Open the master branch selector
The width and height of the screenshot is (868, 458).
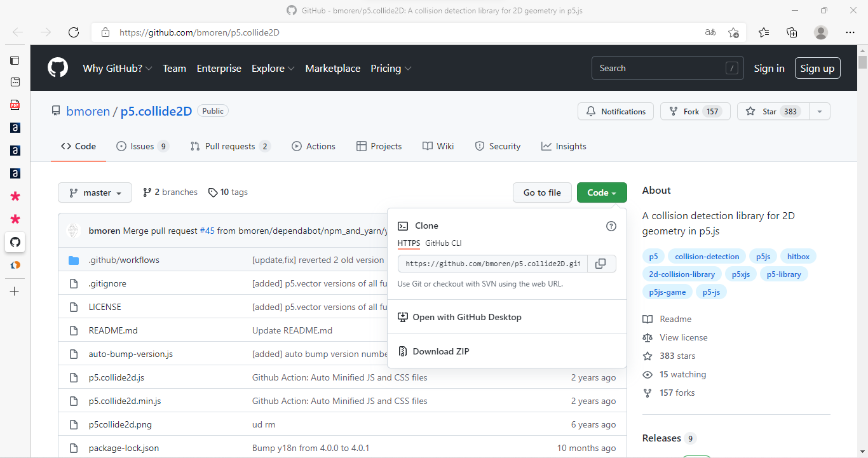point(95,192)
